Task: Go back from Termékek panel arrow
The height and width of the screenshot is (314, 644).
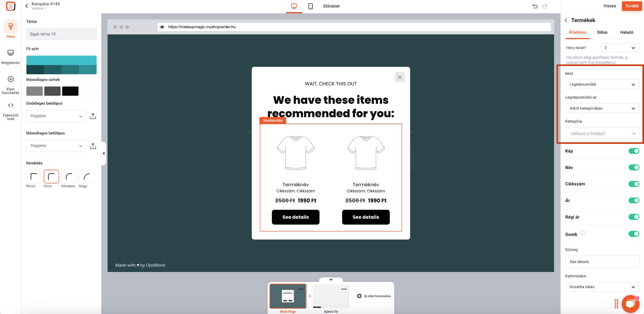Action: (566, 20)
